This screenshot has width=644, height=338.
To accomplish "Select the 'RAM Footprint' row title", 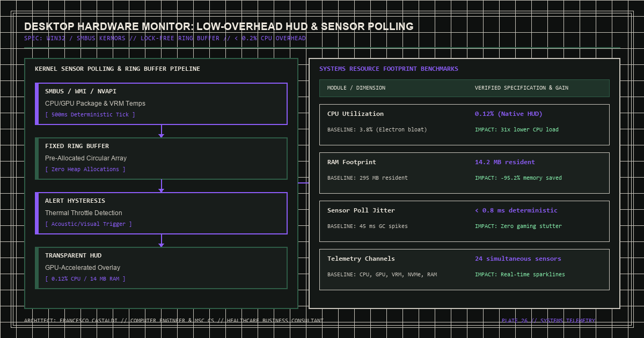I will coord(352,162).
